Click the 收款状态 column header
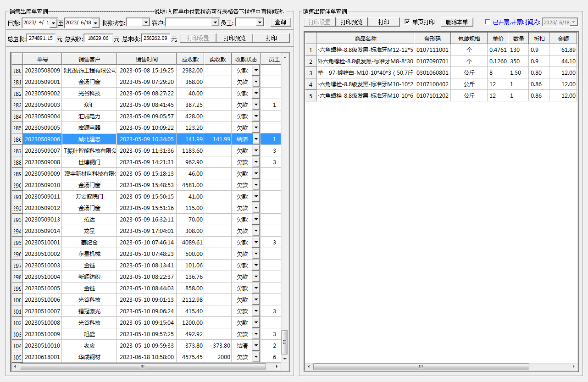588x382 pixels. click(246, 59)
